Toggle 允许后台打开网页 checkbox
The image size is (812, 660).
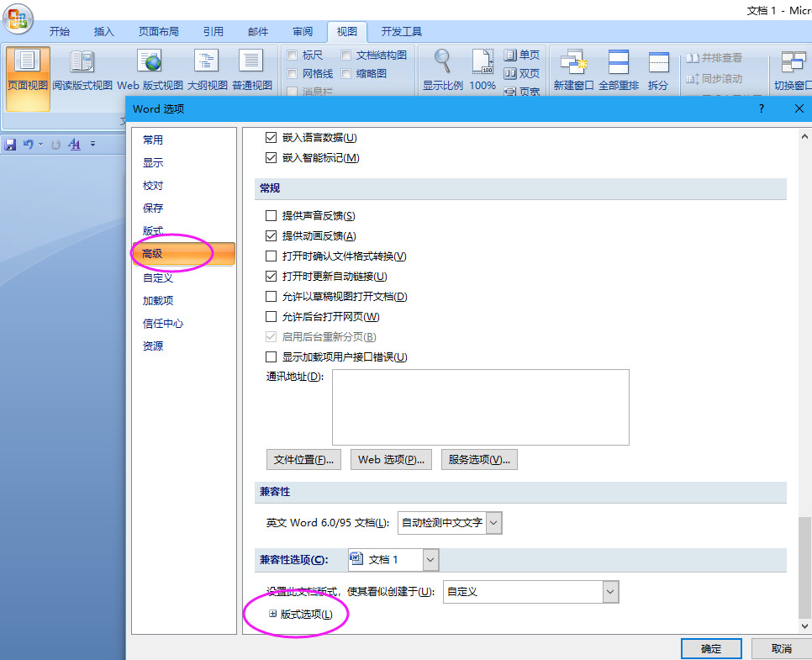[271, 317]
